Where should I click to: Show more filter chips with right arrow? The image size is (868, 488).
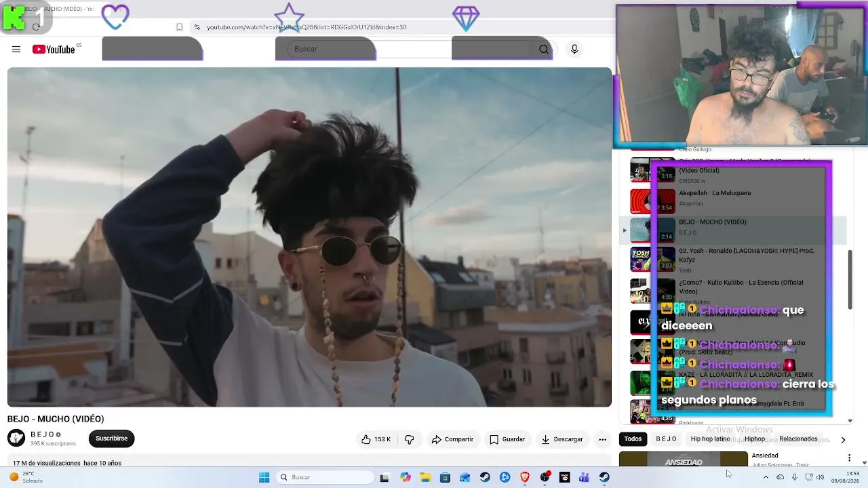[843, 440]
